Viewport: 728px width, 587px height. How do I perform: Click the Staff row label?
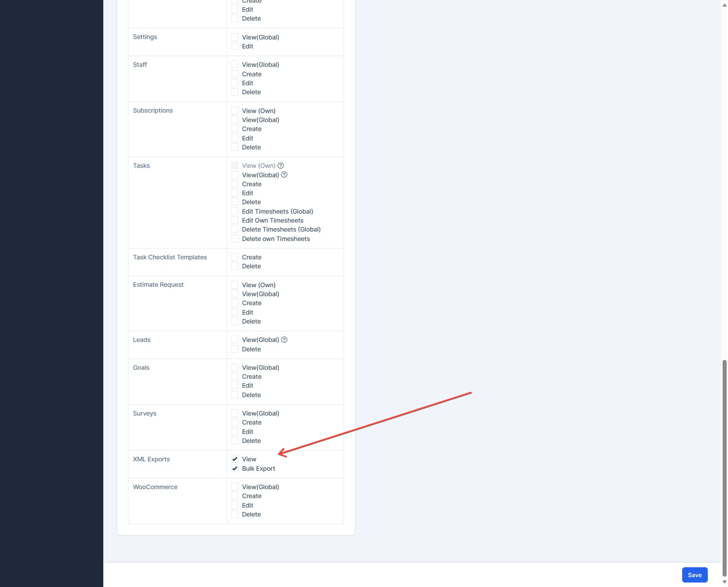tap(140, 65)
